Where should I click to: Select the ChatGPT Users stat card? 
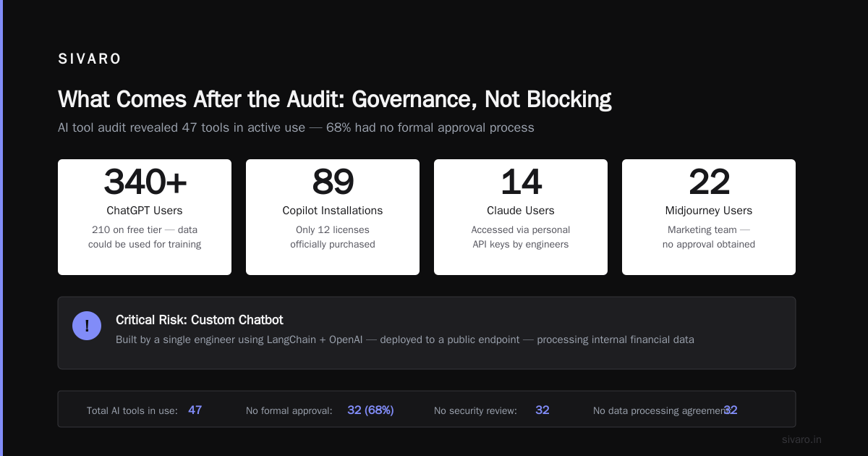click(x=145, y=217)
